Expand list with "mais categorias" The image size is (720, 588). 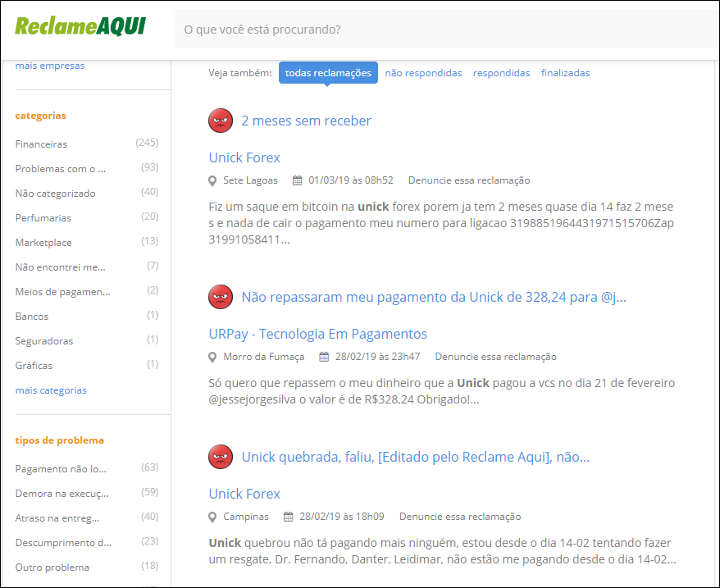[51, 390]
